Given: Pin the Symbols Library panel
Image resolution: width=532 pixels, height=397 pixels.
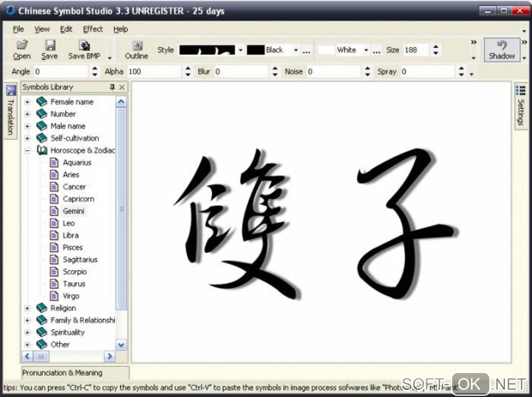Looking at the screenshot, I should pyautogui.click(x=112, y=87).
